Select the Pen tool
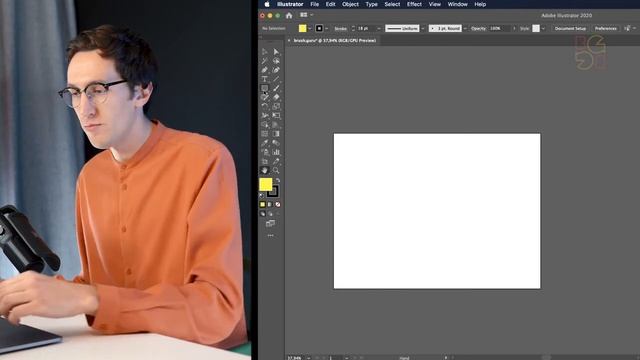The height and width of the screenshot is (360, 640). pyautogui.click(x=264, y=70)
